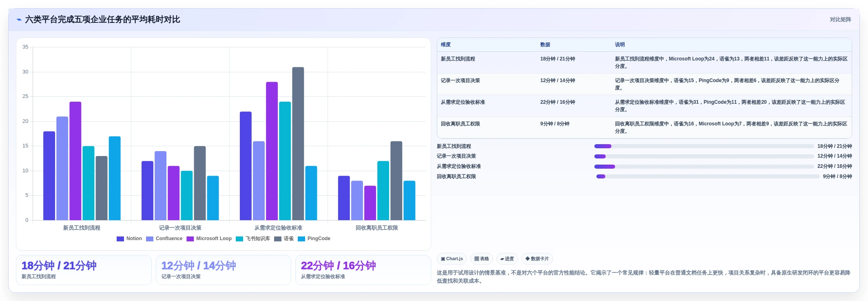Click the 记录一次项目决策 x-axis label
This screenshot has height=301, width=868.
point(180,228)
